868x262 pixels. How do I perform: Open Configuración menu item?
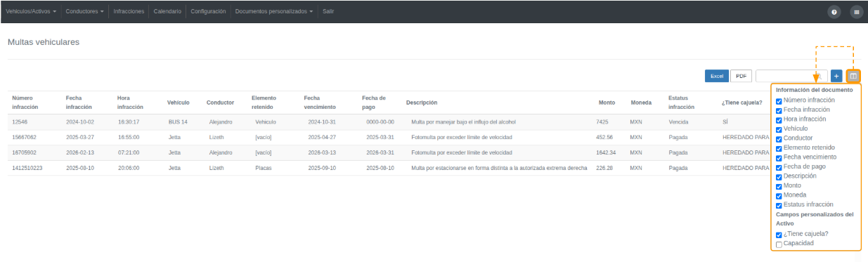point(208,12)
